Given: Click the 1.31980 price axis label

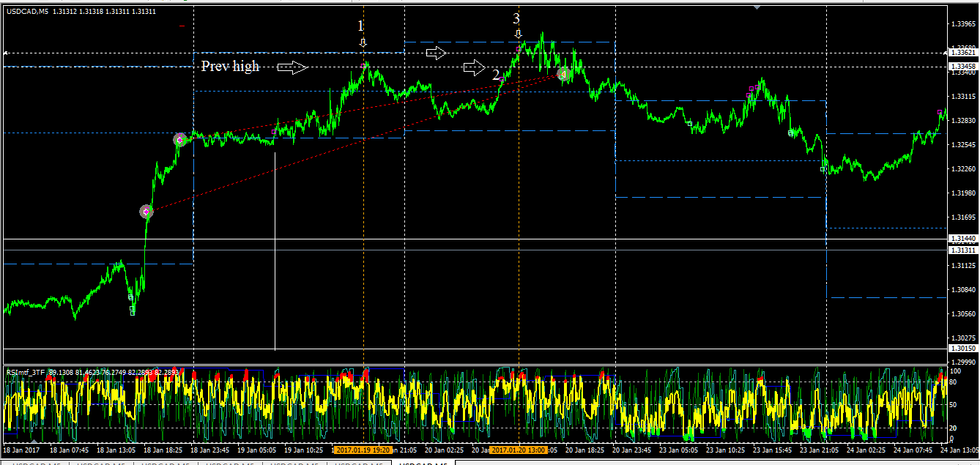Looking at the screenshot, I should point(962,193).
